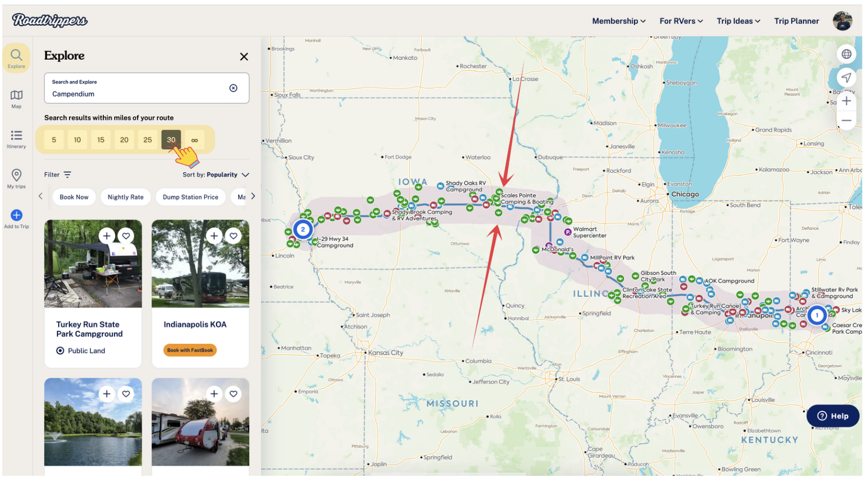Open the Membership menu dropdown
This screenshot has height=482, width=868.
click(x=619, y=21)
